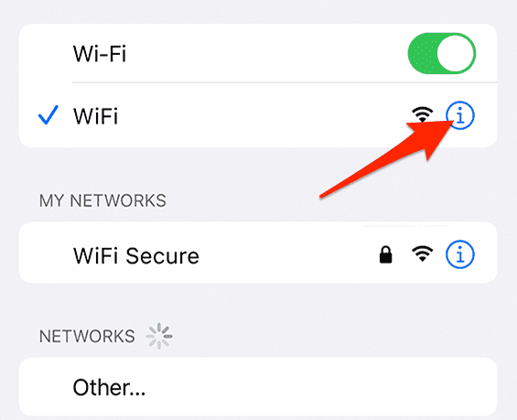Tap blank space in the Other… row
517x420 pixels.
click(x=313, y=387)
